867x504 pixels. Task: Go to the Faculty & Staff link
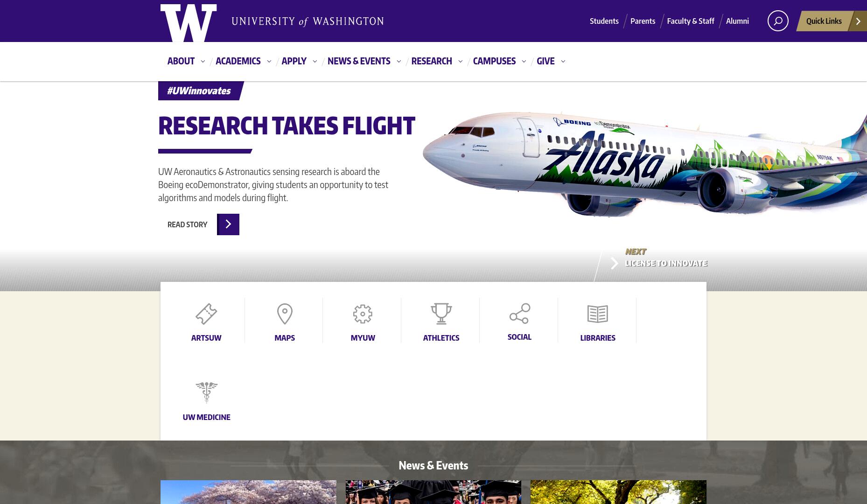(691, 21)
